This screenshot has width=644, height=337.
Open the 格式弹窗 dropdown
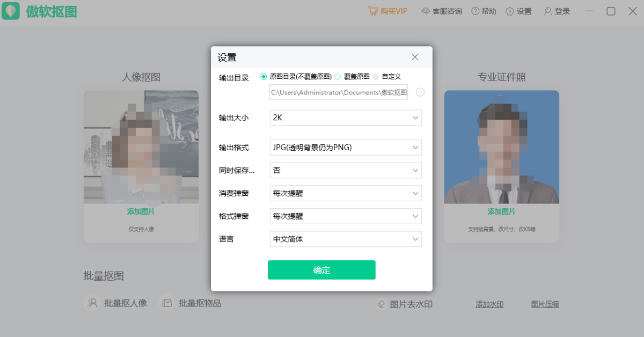pos(346,216)
